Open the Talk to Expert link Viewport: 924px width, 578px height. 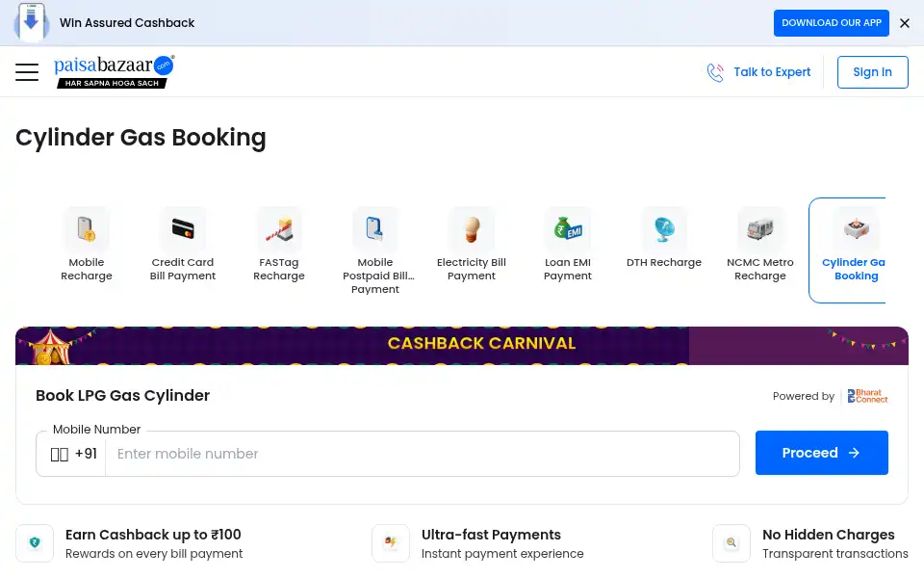click(772, 72)
